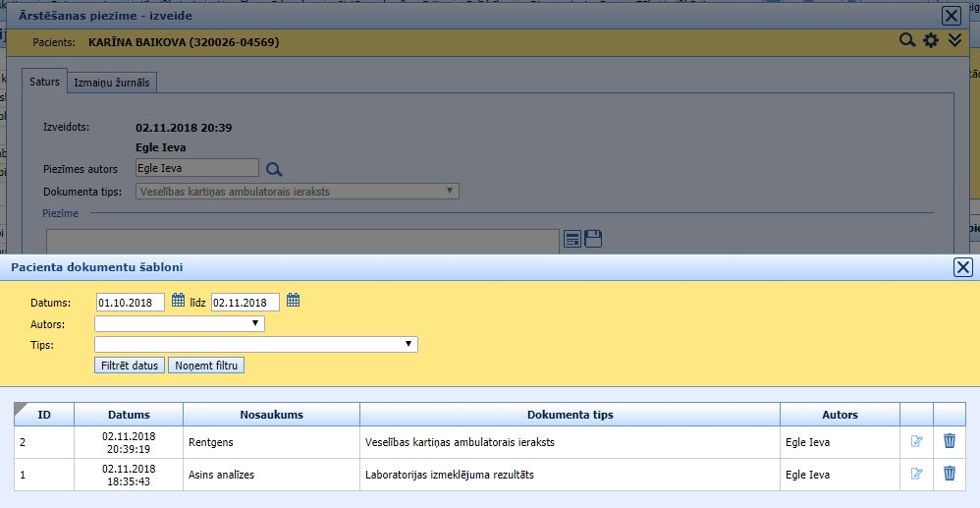980x508 pixels.
Task: Edit the Rentgens template row
Action: click(x=917, y=442)
